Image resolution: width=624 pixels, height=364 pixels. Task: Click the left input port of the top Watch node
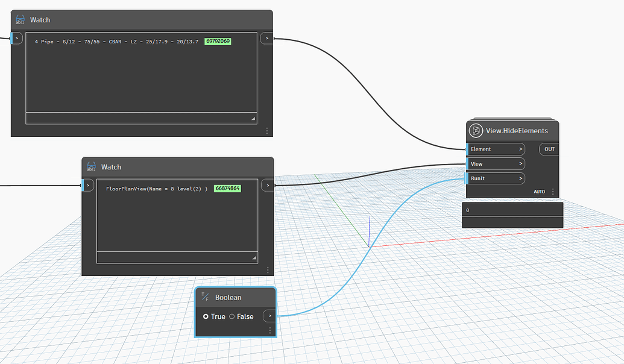(17, 38)
